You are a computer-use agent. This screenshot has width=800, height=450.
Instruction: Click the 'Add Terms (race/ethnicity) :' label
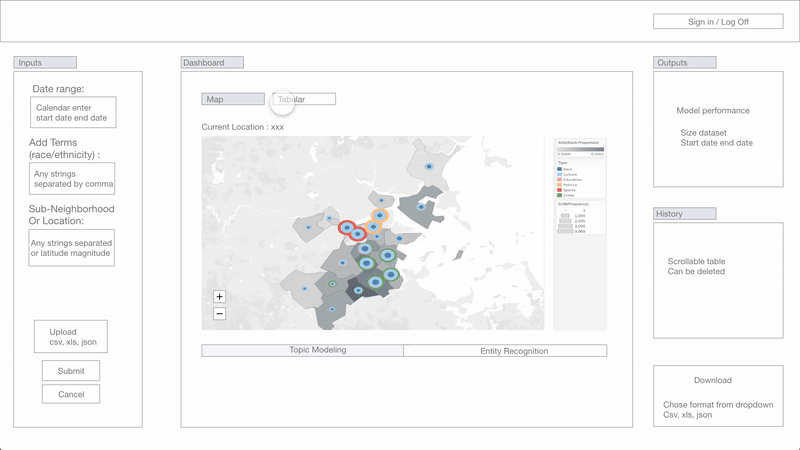pyautogui.click(x=64, y=148)
